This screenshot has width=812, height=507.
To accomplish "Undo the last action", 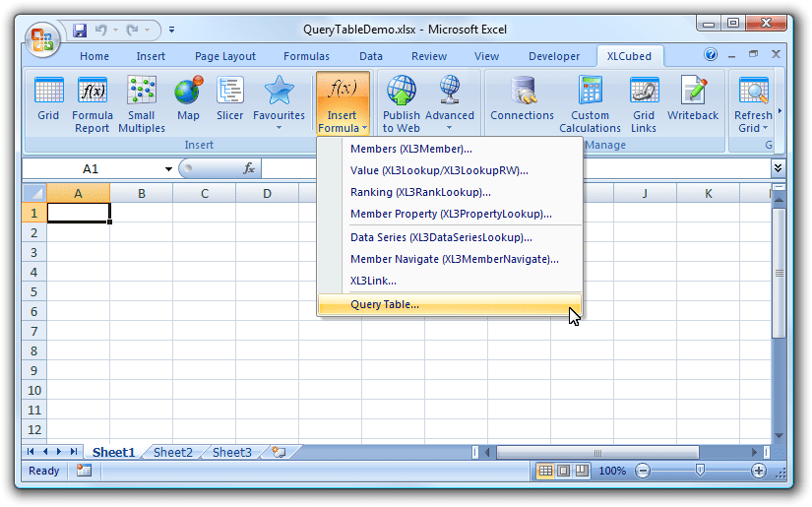I will coord(100,31).
